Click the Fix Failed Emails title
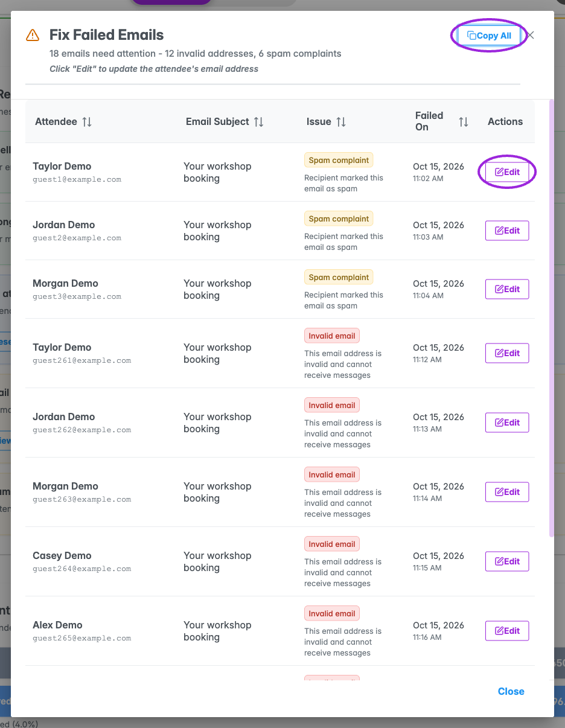565x728 pixels. (x=107, y=35)
